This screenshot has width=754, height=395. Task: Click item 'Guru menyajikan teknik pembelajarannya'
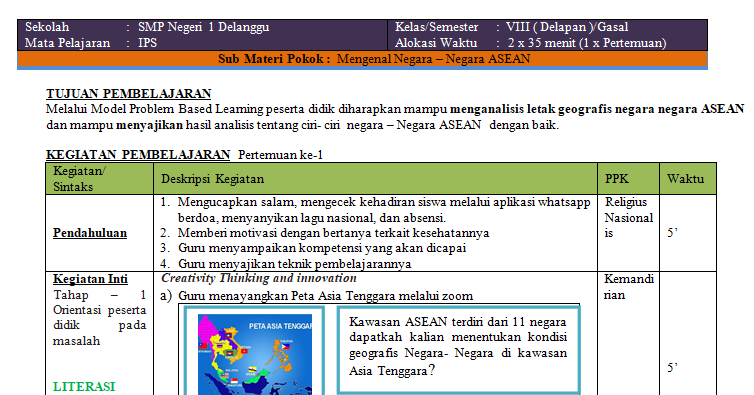(294, 264)
